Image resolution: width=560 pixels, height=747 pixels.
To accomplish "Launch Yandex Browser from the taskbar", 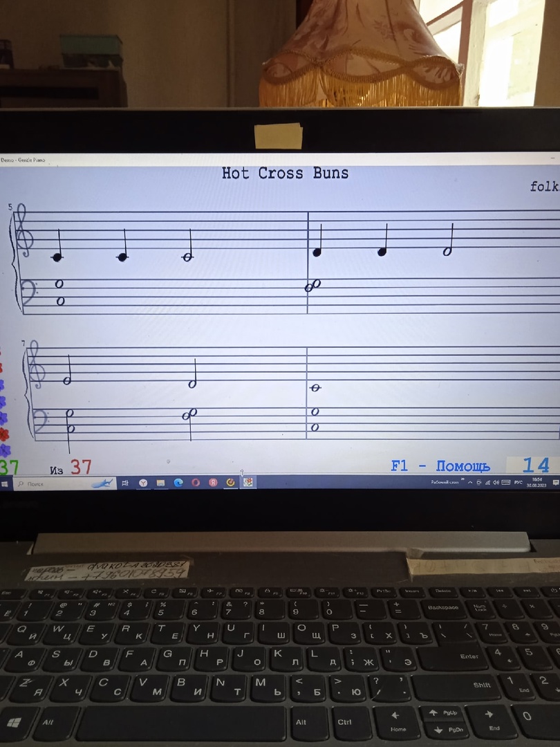I will (x=143, y=483).
